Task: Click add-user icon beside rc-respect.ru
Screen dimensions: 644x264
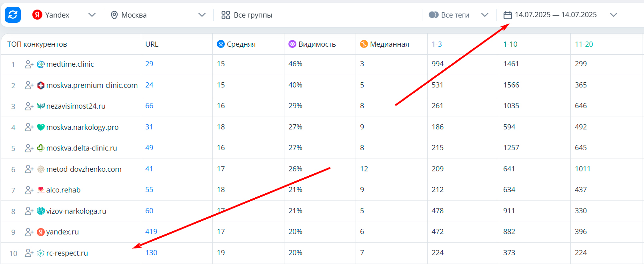Action: pyautogui.click(x=29, y=253)
